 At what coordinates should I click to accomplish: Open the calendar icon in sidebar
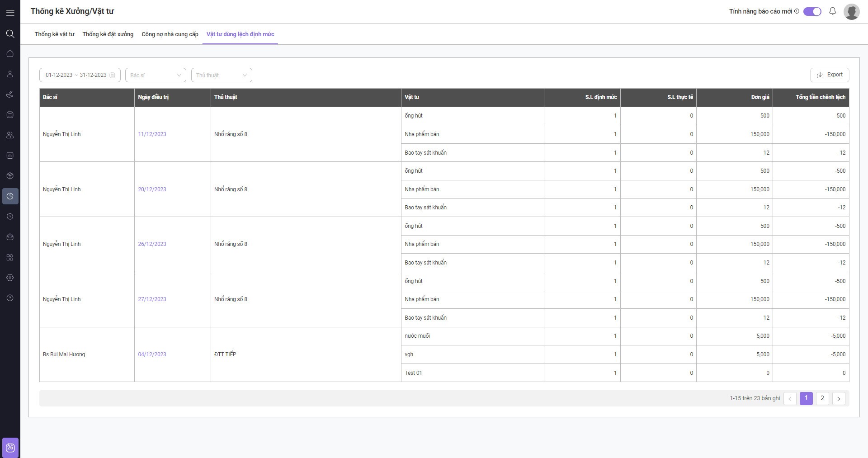point(10,115)
